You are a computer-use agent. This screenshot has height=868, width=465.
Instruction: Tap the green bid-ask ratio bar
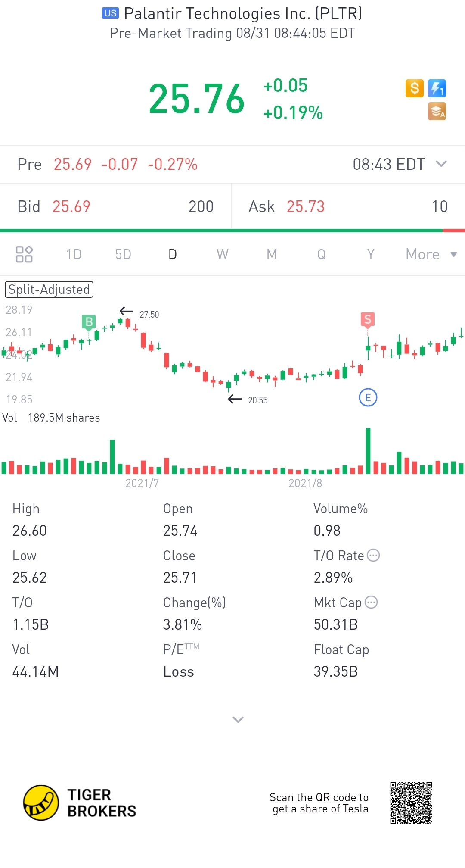click(x=221, y=231)
